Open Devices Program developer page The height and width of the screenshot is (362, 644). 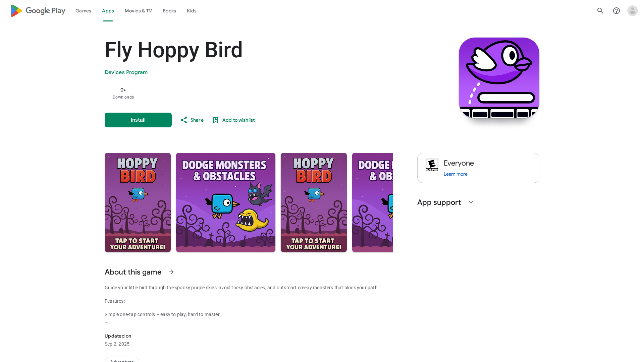[126, 72]
